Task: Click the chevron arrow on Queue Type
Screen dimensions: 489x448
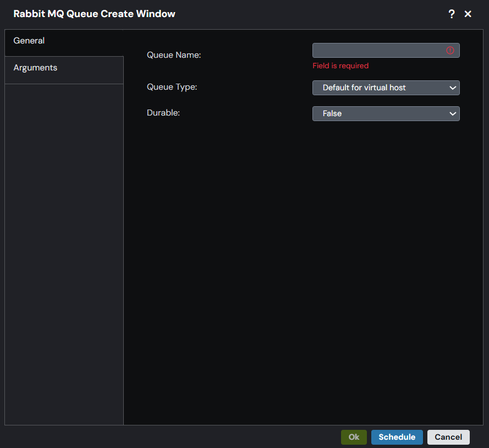Action: click(x=453, y=88)
